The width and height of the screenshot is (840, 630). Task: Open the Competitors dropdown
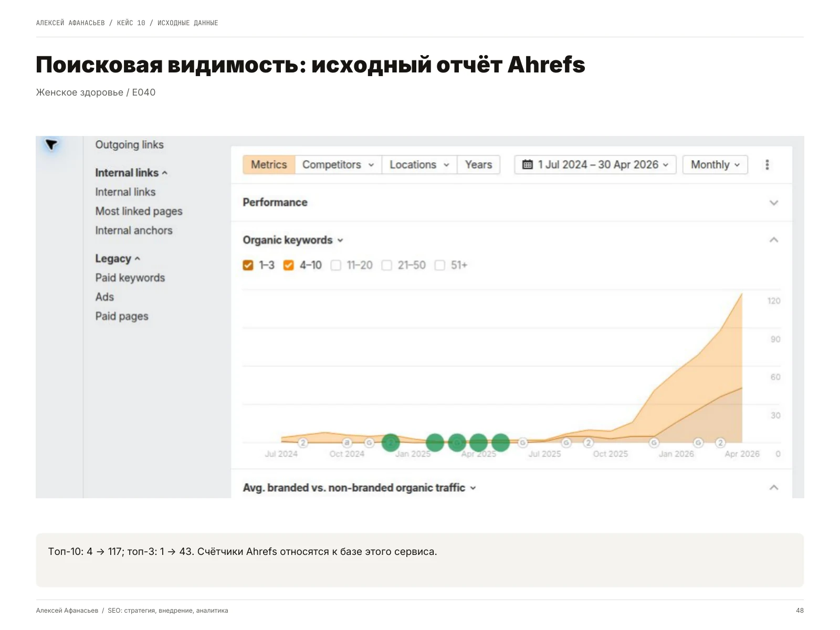coord(338,165)
